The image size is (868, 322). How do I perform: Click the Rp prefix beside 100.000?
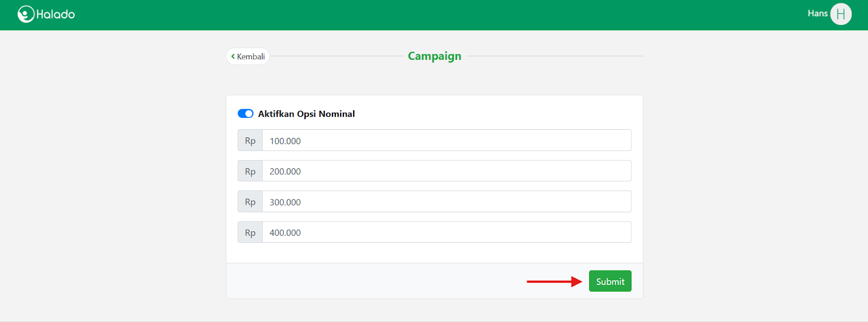click(250, 141)
